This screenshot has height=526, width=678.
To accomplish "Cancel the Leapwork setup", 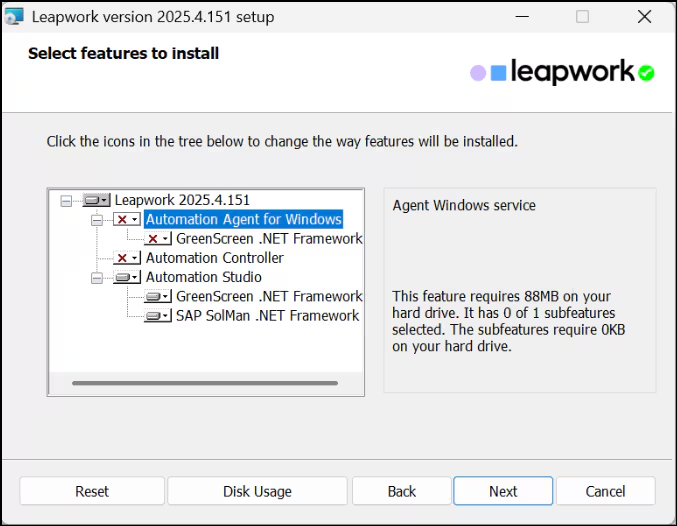I will [x=605, y=491].
